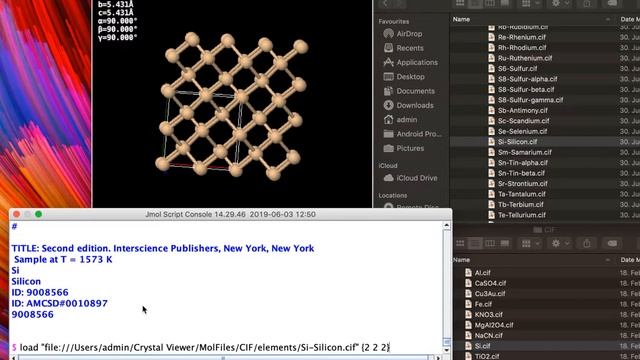Open gear action menu in CIF Finder window
640x360 pixels.
(x=560, y=243)
